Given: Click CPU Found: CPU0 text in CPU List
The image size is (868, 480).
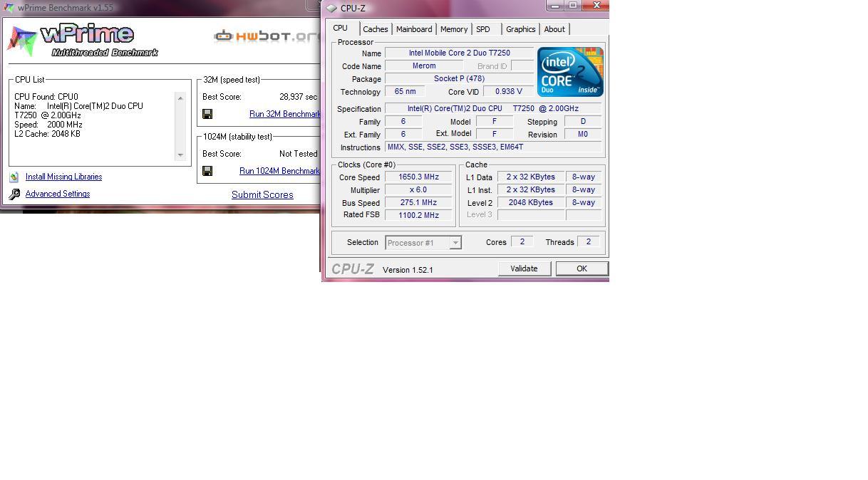Looking at the screenshot, I should point(46,97).
